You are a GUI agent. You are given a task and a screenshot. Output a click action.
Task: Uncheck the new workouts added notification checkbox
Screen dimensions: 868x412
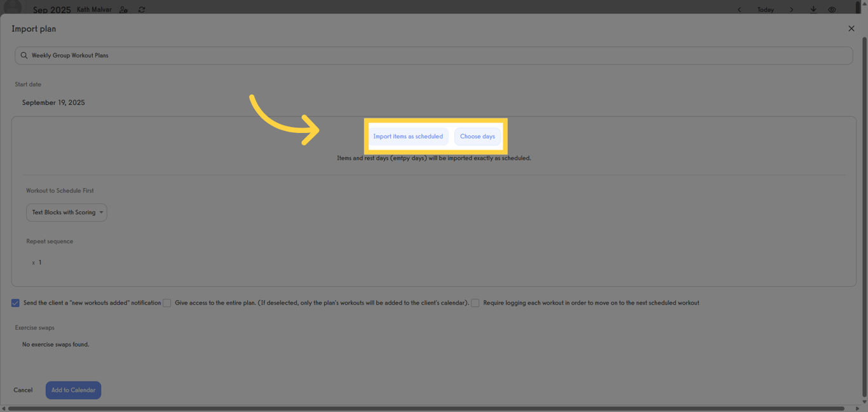tap(15, 303)
